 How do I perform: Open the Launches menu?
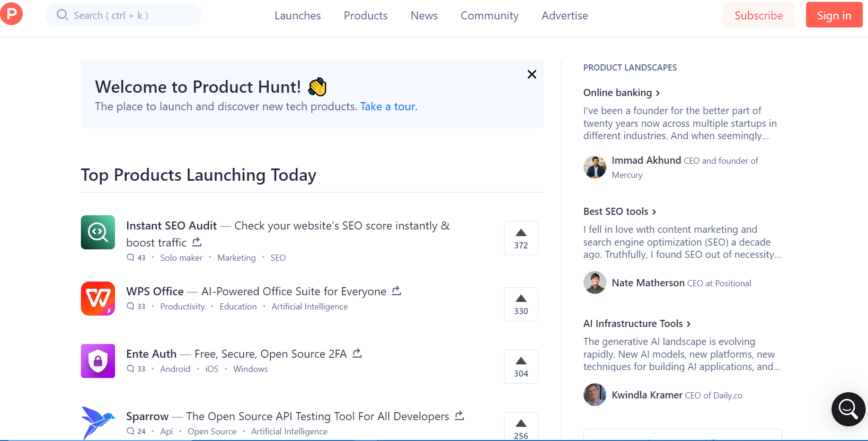click(298, 16)
